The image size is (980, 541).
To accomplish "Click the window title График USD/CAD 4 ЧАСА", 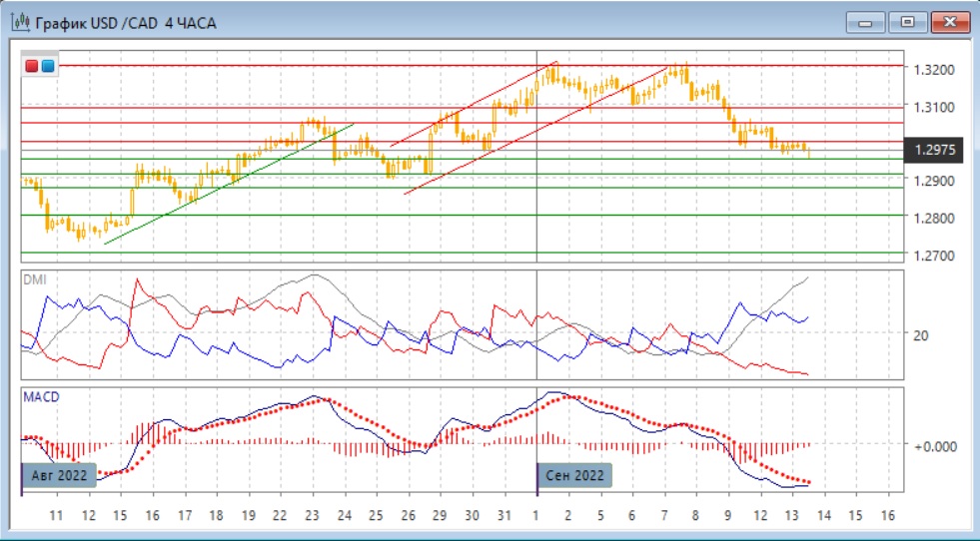I will pyautogui.click(x=125, y=22).
